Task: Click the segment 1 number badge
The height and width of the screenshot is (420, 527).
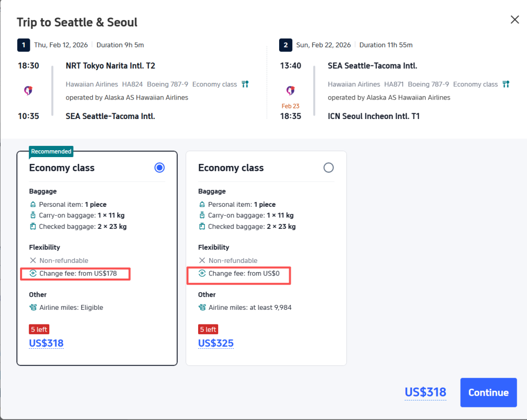Action: 23,45
